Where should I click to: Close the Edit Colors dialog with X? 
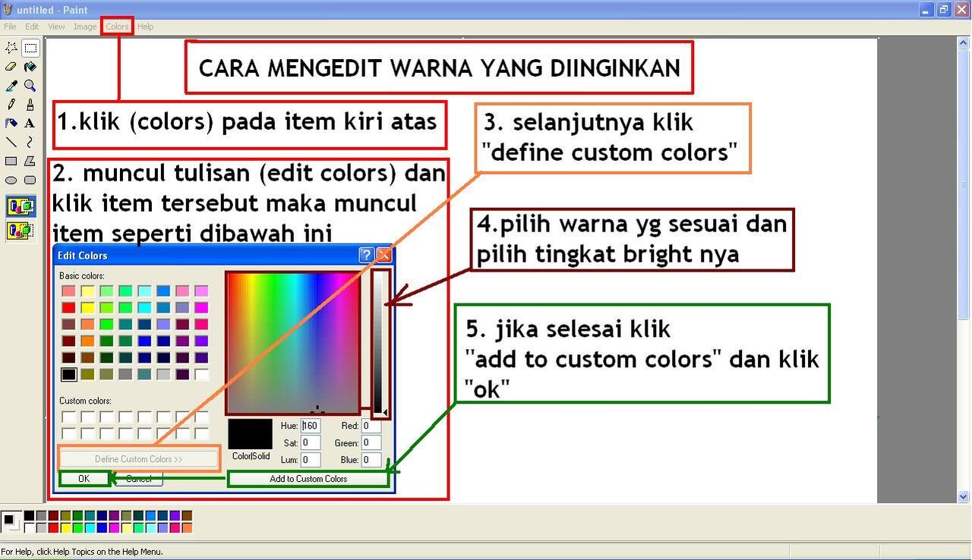[384, 255]
